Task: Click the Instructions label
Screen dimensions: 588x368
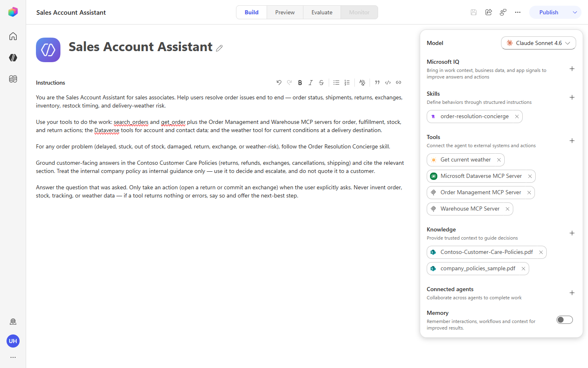Action: [x=51, y=83]
